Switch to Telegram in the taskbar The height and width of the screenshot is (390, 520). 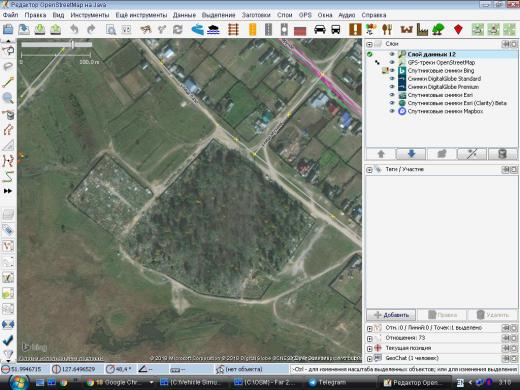coord(327,382)
